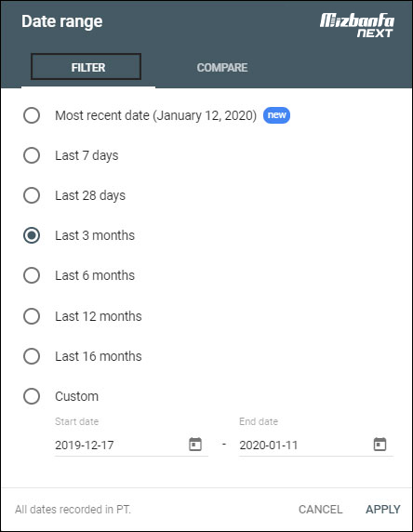
Task: Open the Start date calendar picker icon
Action: pos(195,445)
